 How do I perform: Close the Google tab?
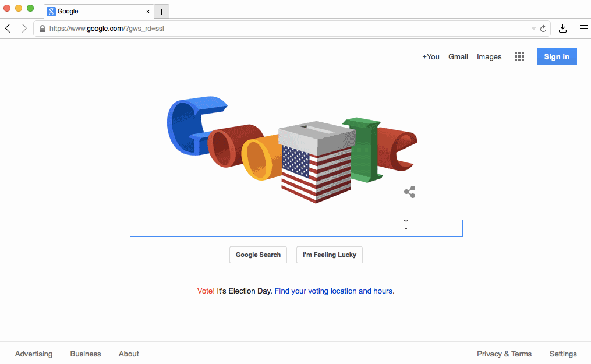148,11
